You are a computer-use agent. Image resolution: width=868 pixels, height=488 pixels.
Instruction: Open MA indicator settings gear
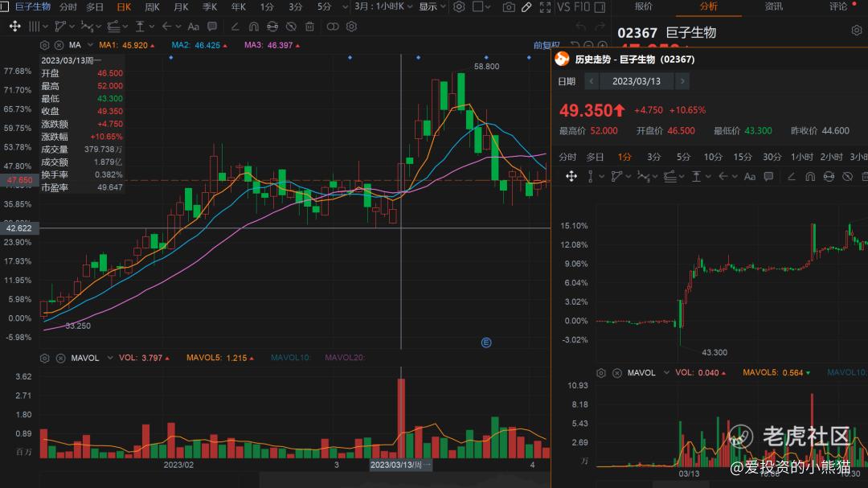pos(45,45)
